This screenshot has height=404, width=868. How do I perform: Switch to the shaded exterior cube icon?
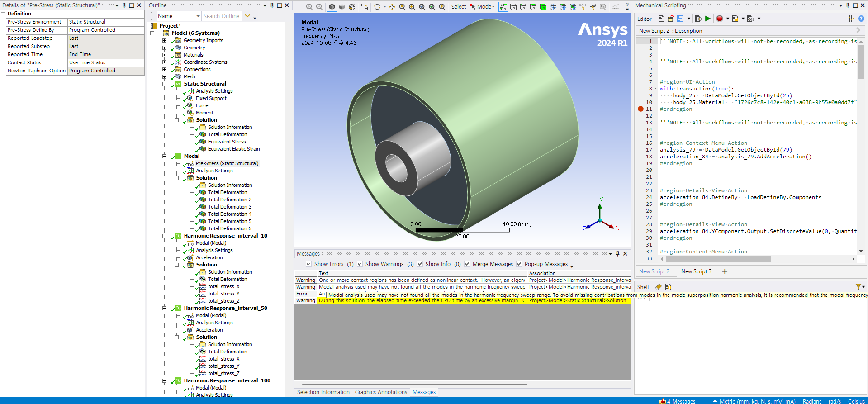(342, 7)
